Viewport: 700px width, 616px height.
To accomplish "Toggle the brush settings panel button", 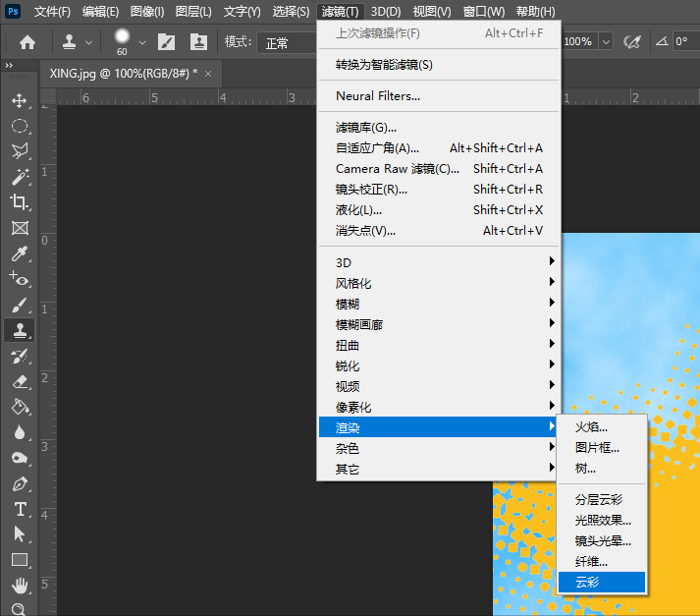I will point(167,42).
